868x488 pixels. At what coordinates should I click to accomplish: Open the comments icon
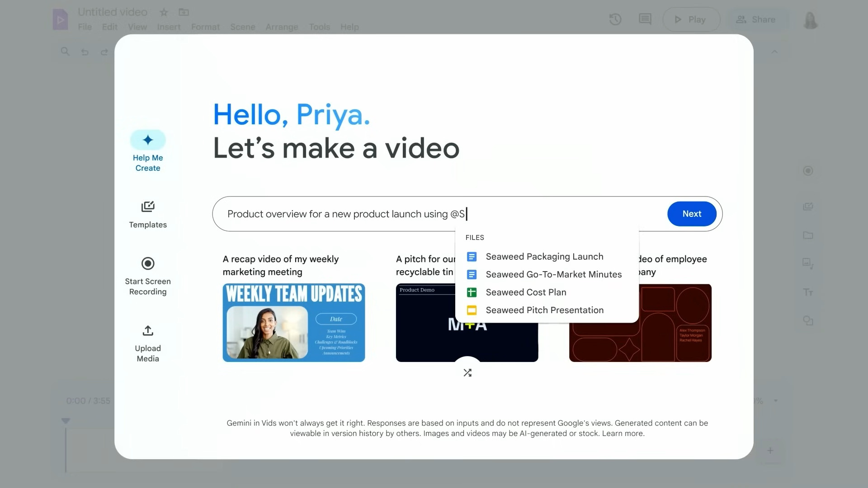(645, 19)
